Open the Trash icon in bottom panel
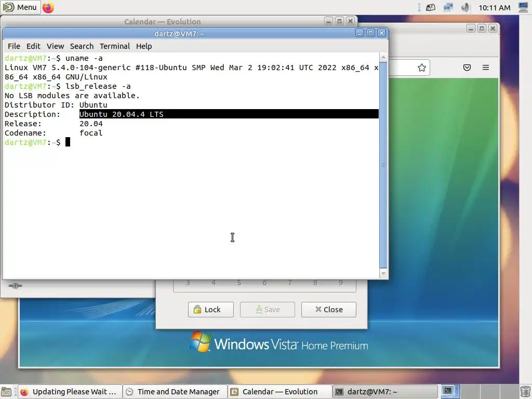Image resolution: width=532 pixels, height=399 pixels. click(x=525, y=392)
